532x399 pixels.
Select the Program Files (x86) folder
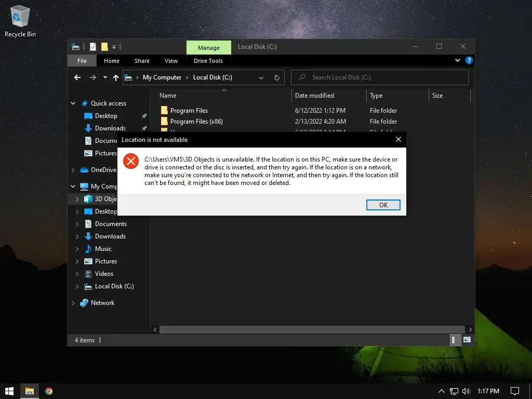click(x=196, y=122)
